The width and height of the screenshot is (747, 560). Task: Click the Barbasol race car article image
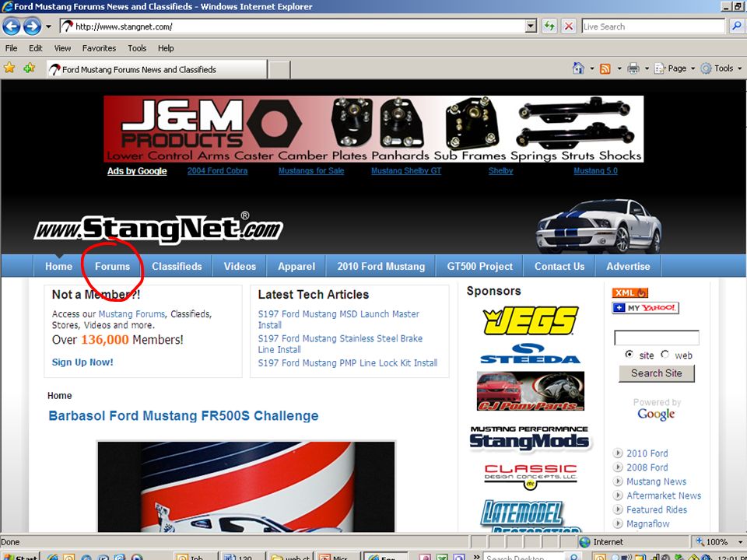247,486
